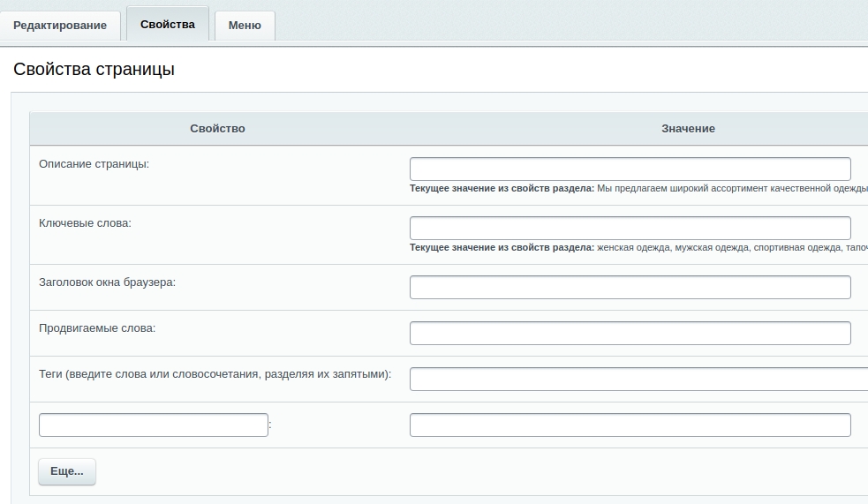Viewport: 868px width, 504px height.
Task: Select the Свойства tab
Action: (167, 24)
